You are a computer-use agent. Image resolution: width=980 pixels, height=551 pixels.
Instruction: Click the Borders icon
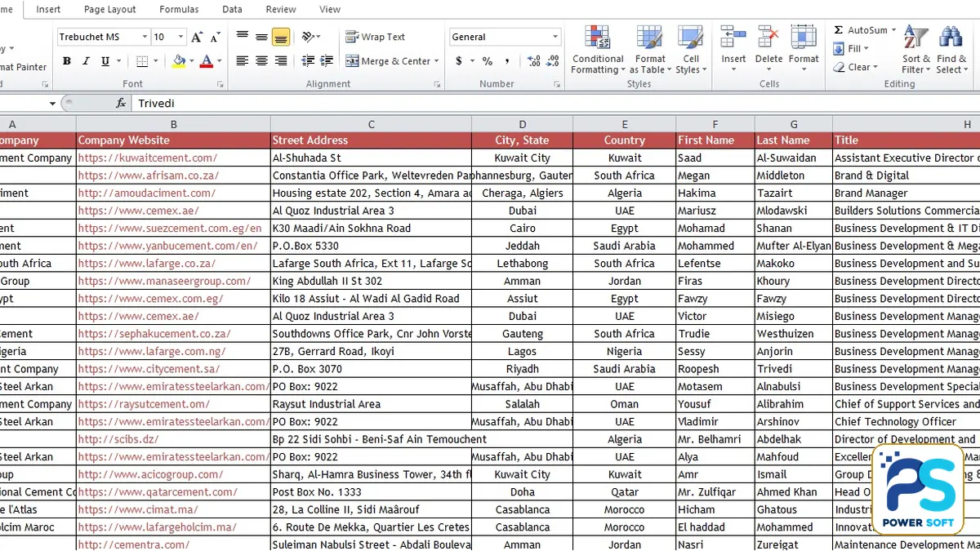(142, 61)
